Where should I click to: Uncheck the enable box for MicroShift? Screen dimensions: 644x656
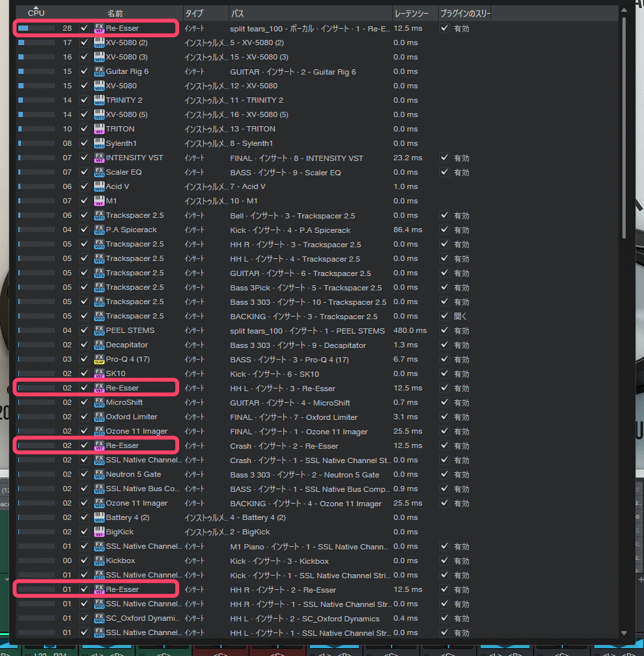click(x=84, y=402)
